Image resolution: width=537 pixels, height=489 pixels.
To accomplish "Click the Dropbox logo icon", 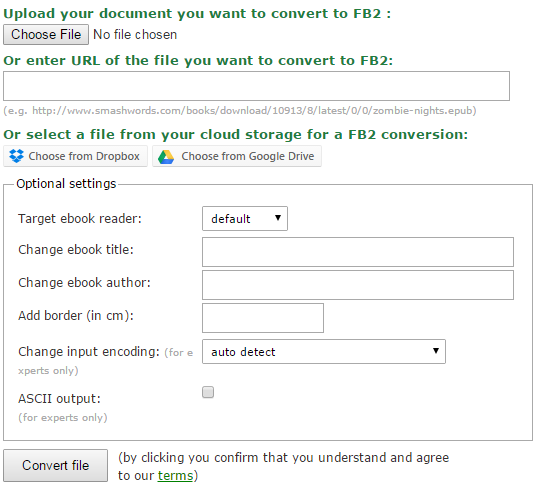I will coord(16,156).
